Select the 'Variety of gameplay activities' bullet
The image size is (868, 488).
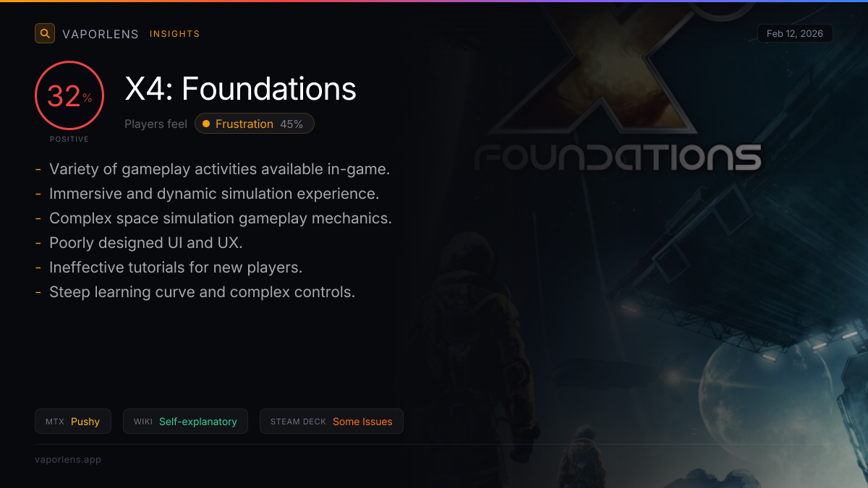[219, 169]
